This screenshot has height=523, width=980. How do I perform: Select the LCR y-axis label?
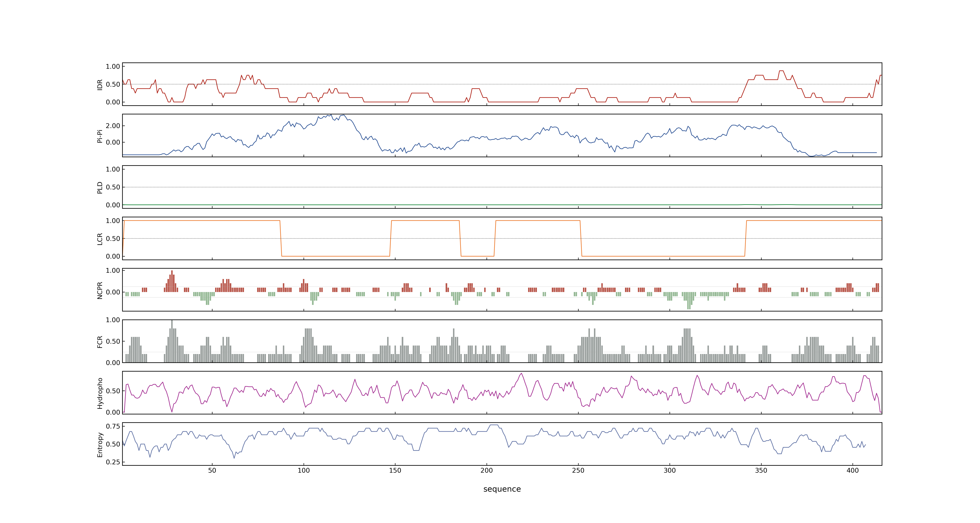(100, 239)
